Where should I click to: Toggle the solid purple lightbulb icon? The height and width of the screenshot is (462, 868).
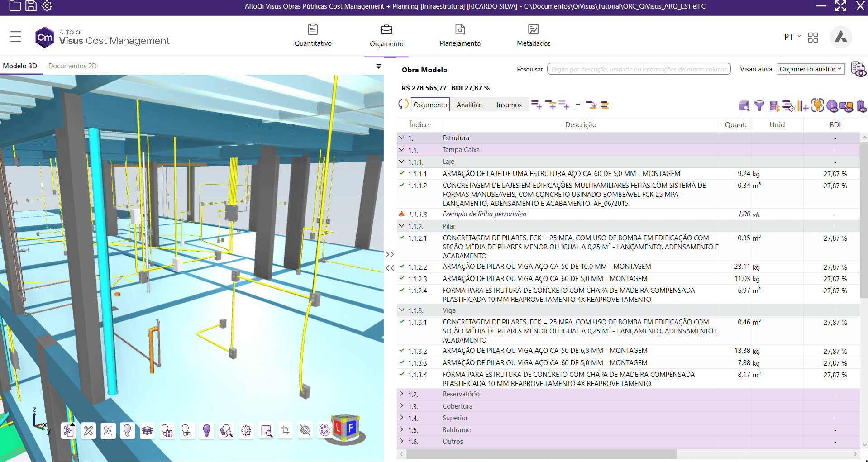click(x=207, y=430)
